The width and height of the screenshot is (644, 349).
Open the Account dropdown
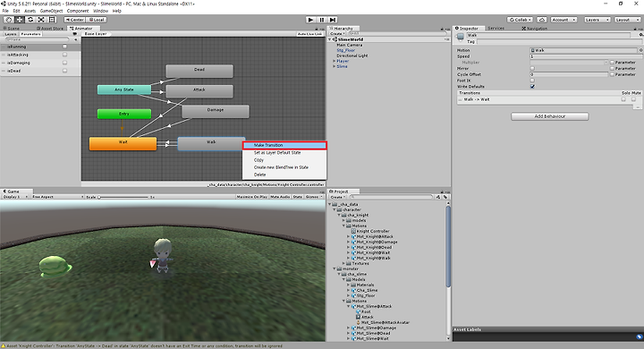pos(563,20)
